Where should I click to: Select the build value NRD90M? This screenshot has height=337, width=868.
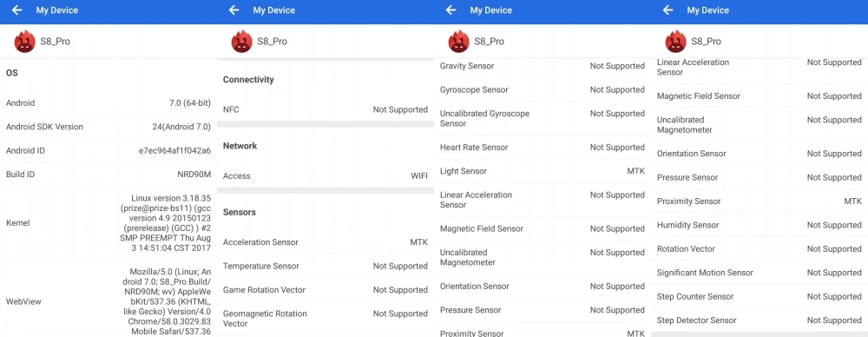coord(194,174)
